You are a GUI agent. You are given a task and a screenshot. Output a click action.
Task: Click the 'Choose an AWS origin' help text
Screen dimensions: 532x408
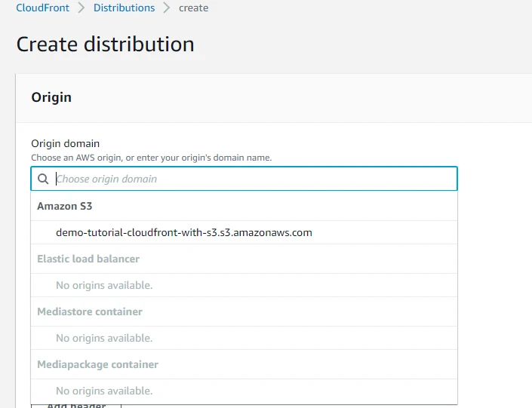coord(151,158)
